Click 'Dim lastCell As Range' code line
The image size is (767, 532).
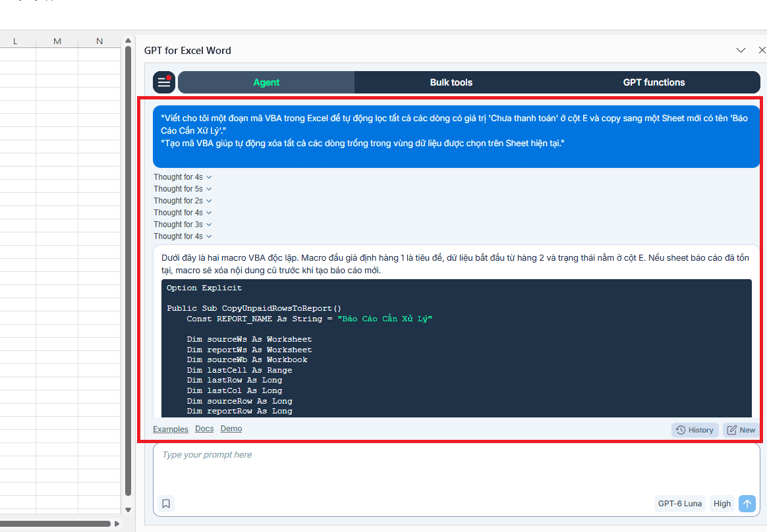click(x=239, y=370)
